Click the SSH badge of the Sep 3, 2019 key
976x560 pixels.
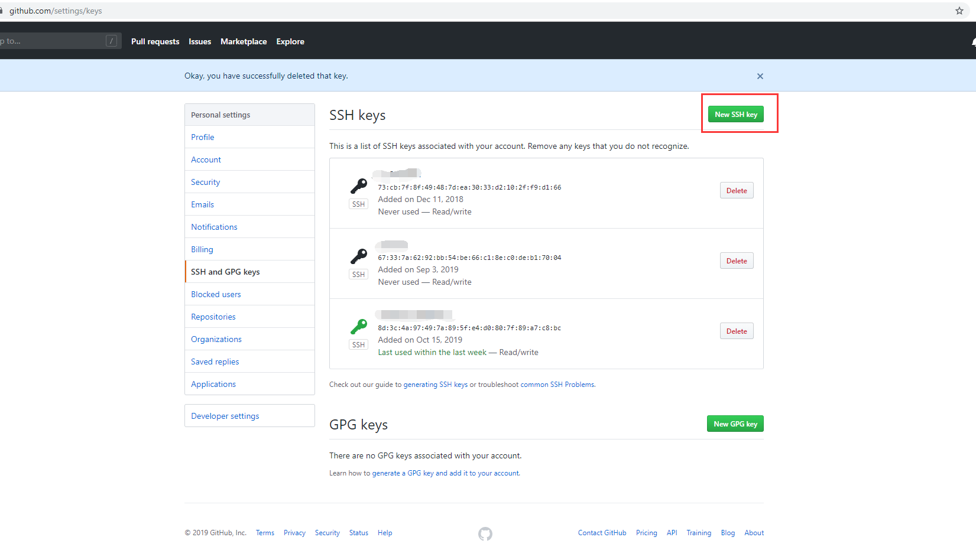[359, 275]
